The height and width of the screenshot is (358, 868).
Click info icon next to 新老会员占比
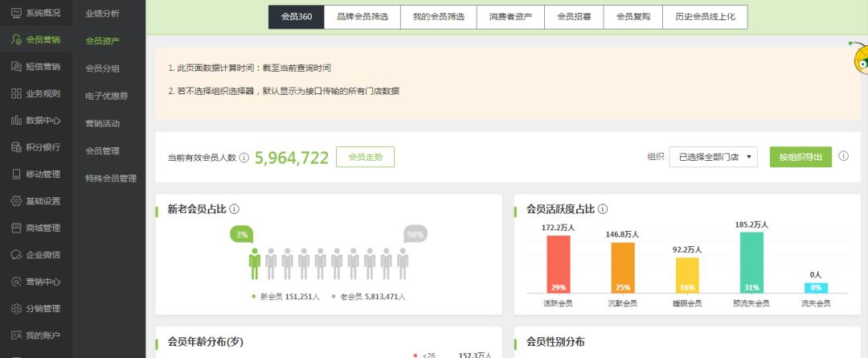[x=234, y=209]
